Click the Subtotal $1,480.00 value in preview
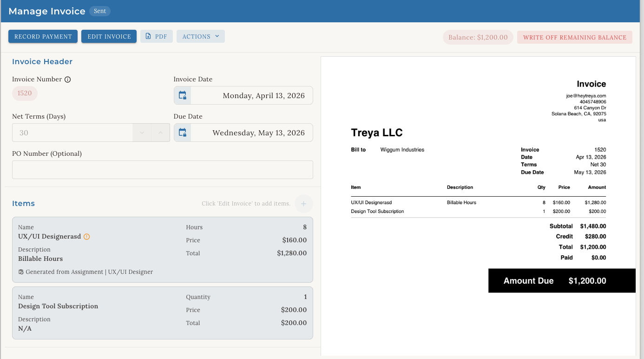644x359 pixels. [x=593, y=226]
